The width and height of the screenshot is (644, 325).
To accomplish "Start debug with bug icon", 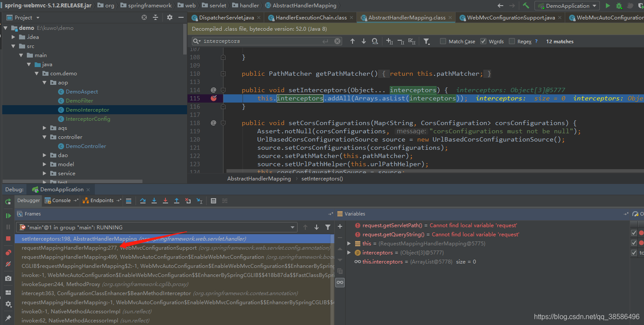I will point(619,6).
